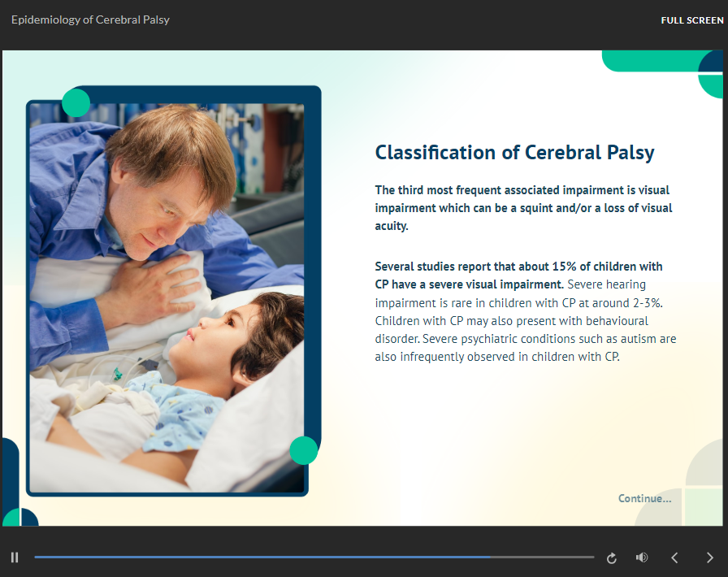
Task: Go to the previous slide
Action: tap(674, 557)
